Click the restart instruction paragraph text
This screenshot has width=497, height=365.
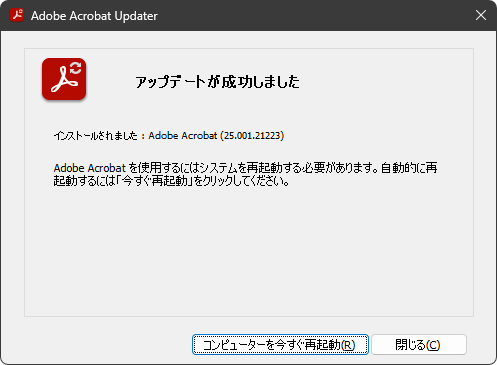point(245,174)
